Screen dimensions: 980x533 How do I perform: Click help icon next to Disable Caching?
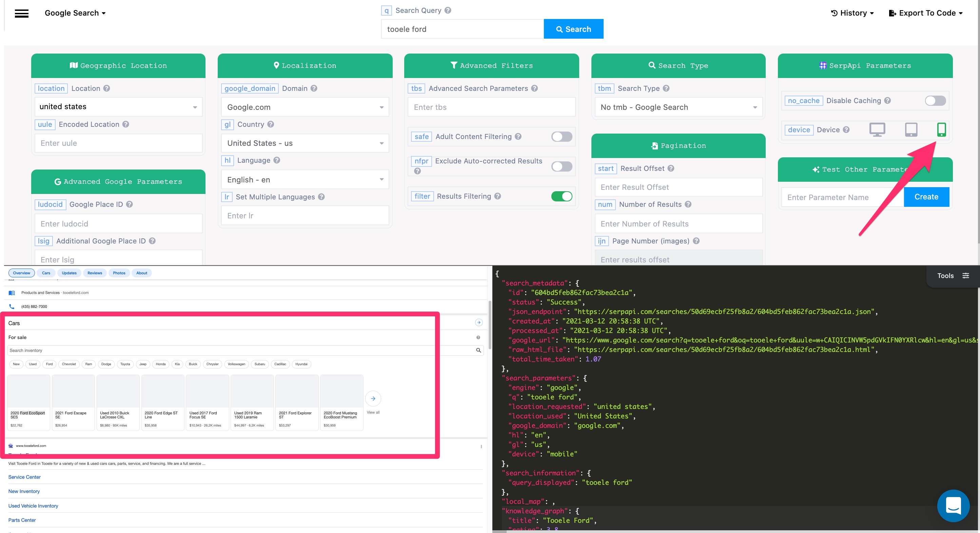click(887, 100)
